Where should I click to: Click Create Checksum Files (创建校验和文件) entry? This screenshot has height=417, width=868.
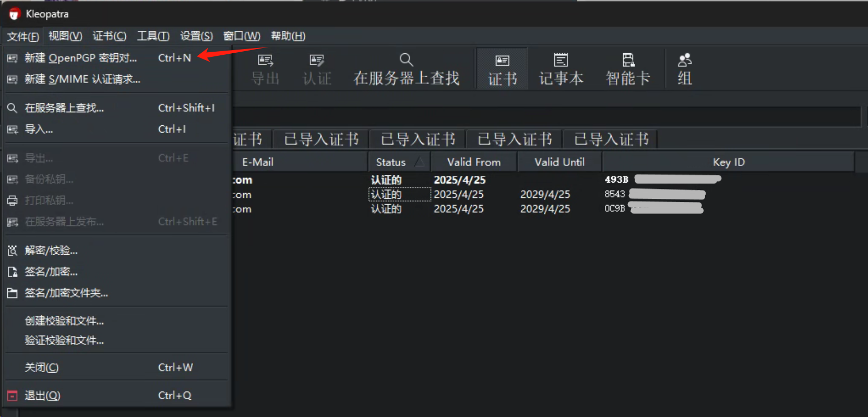(64, 321)
